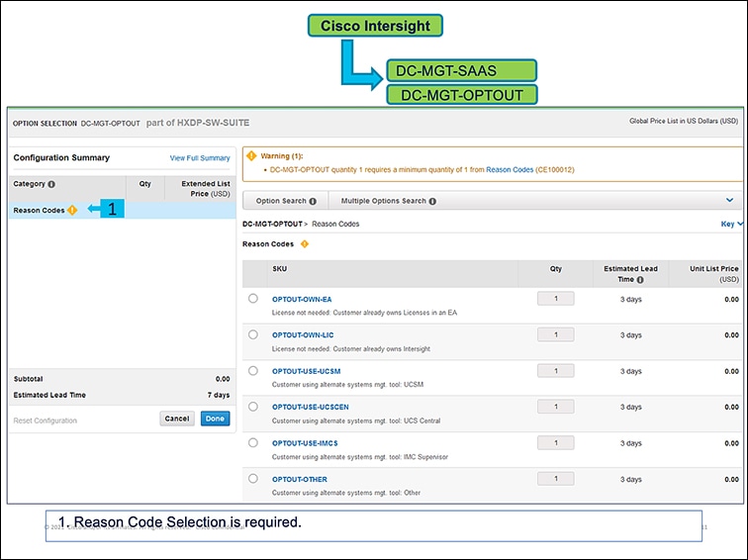The width and height of the screenshot is (748, 560).
Task: Click the Reason Codes breadcrumb text
Action: point(335,224)
